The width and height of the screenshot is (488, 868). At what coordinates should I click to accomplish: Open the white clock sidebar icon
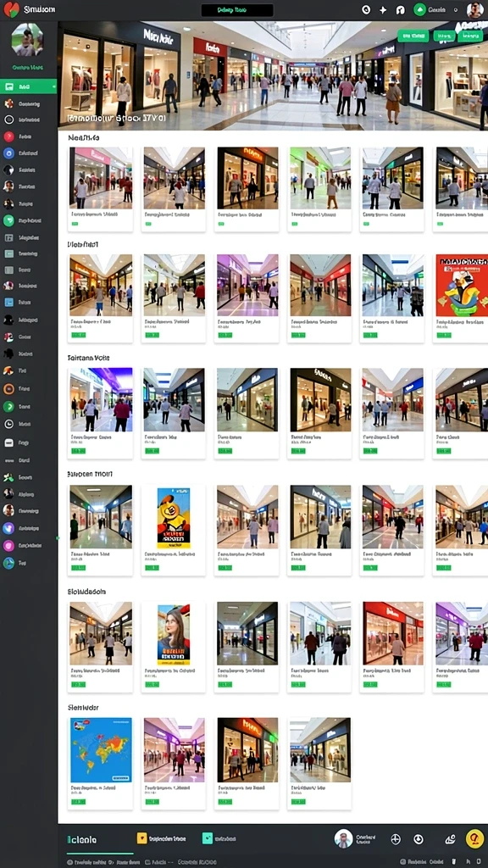coord(8,424)
